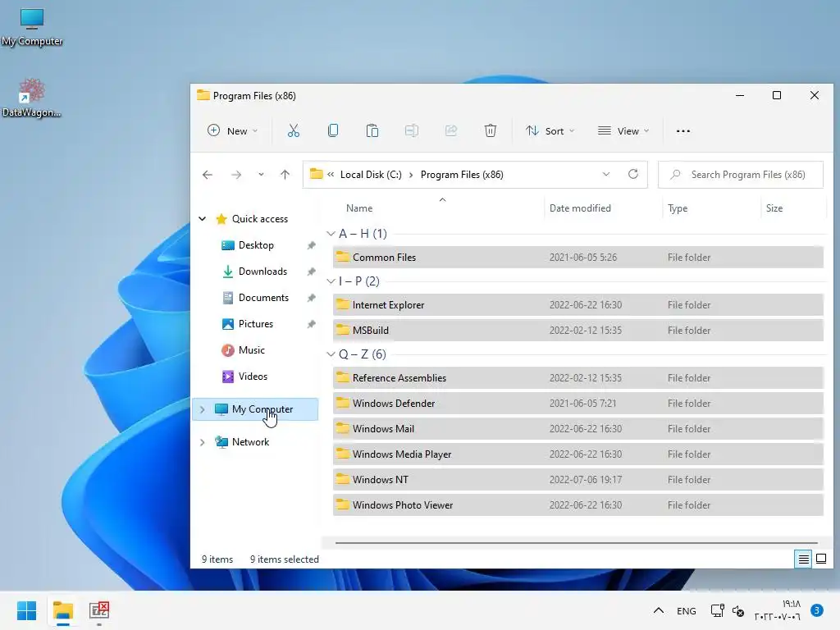Viewport: 840px width, 630px height.
Task: Click the Rename icon in toolbar
Action: pyautogui.click(x=412, y=130)
